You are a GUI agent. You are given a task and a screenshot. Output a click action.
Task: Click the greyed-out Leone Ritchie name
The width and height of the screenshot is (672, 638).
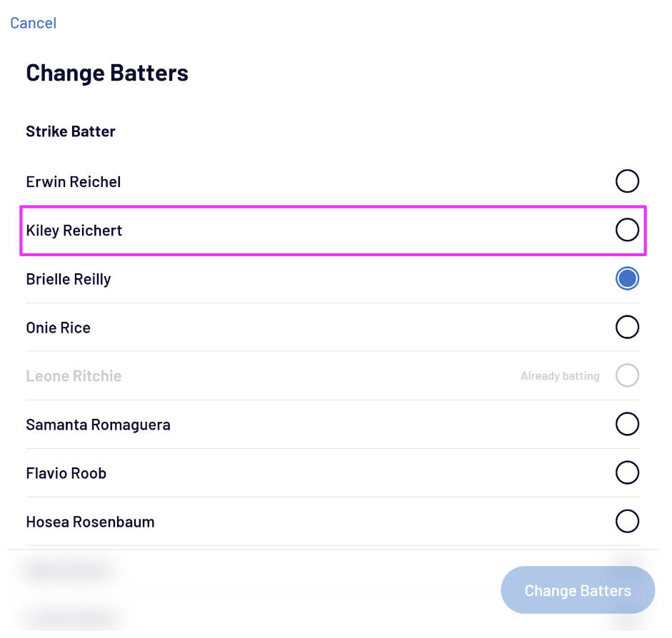coord(74,376)
